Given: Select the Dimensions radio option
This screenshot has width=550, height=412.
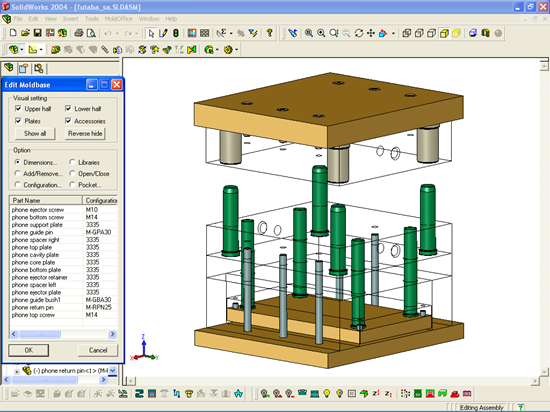Looking at the screenshot, I should pyautogui.click(x=18, y=162).
